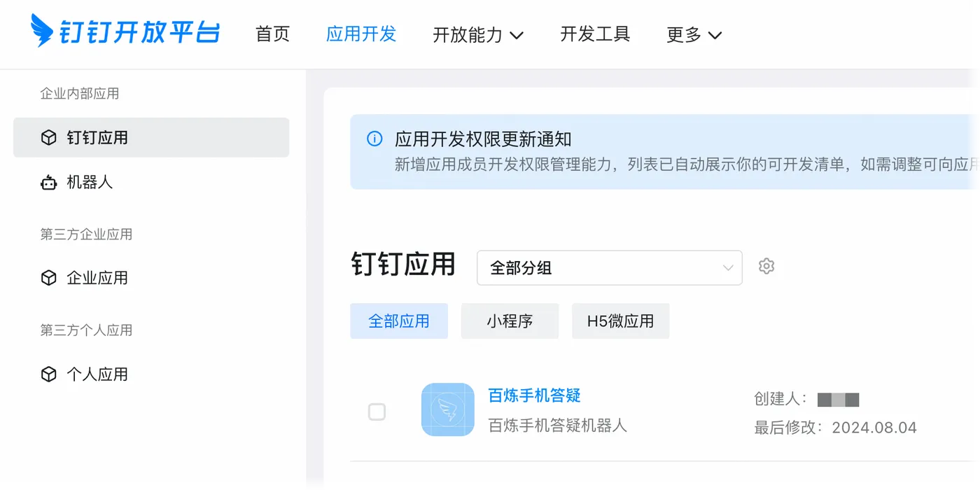Expand the 开放能力 dropdown menu
Image resolution: width=980 pixels, height=490 pixels.
coord(478,34)
